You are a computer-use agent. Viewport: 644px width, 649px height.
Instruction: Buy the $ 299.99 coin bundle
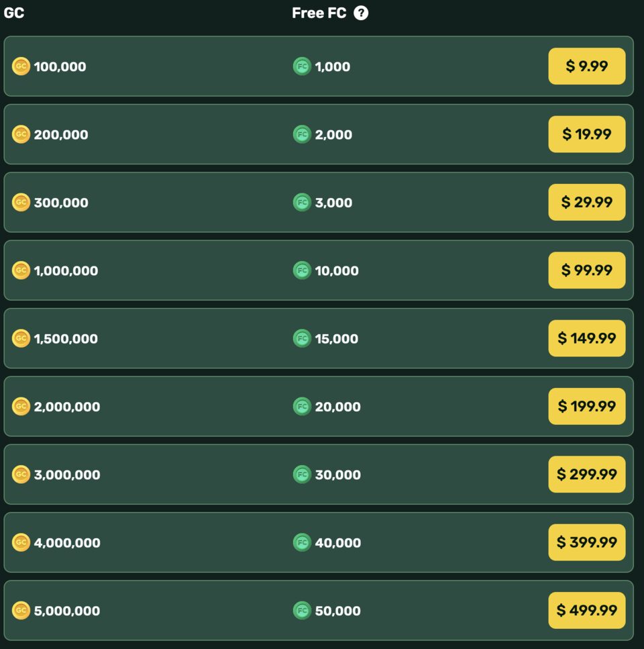[x=586, y=475]
